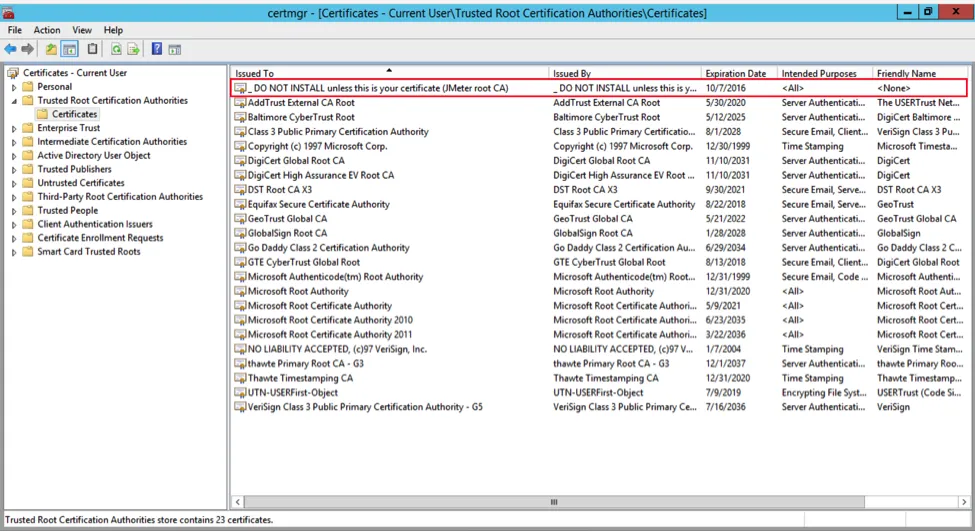
Task: Click the 10/7/2016 expiration date cell
Action: point(725,88)
